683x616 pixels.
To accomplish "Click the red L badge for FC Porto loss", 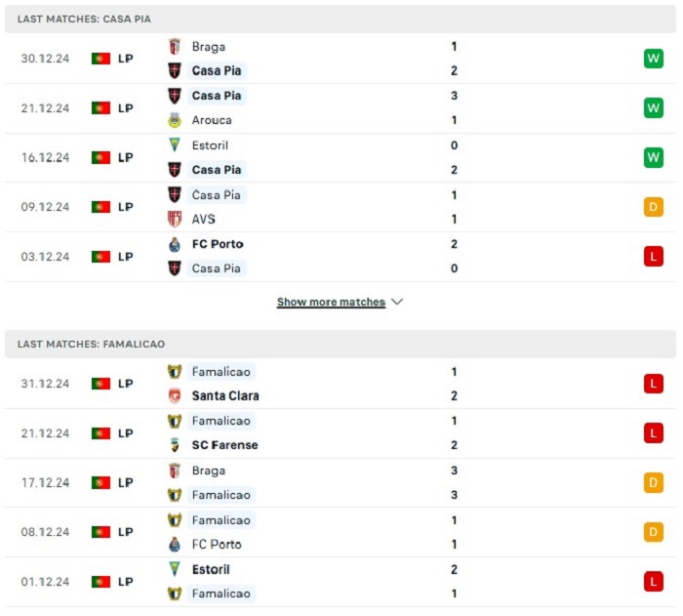I will (x=654, y=257).
